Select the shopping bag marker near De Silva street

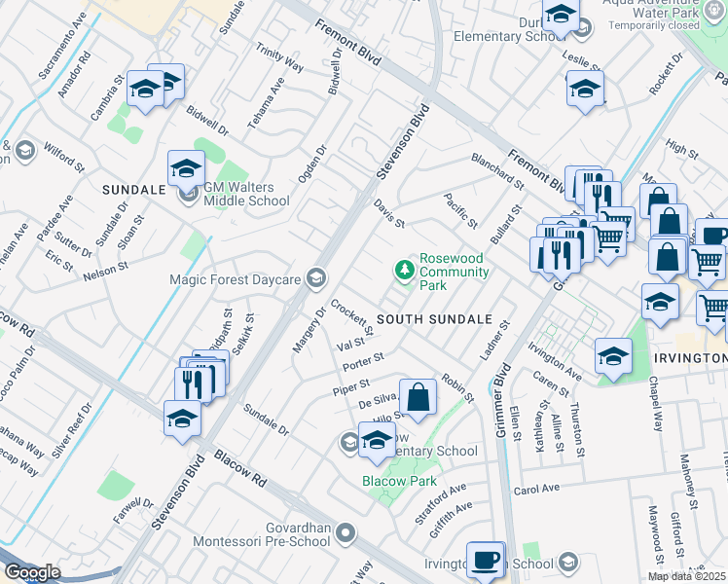point(418,399)
